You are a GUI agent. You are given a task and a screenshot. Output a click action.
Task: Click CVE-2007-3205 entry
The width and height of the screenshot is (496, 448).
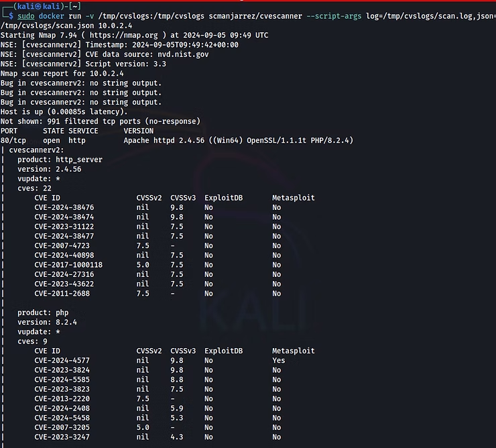[62, 427]
